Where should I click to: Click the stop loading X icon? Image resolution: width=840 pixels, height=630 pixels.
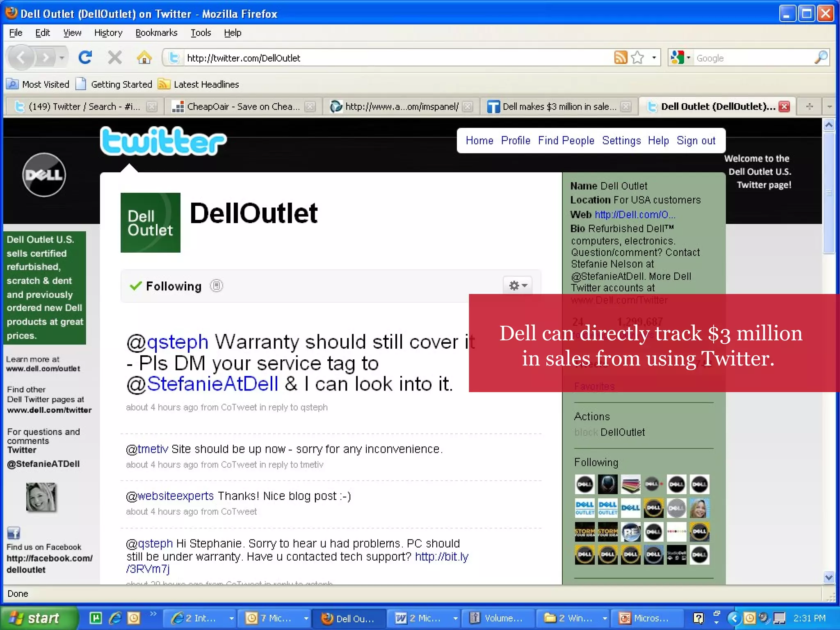click(115, 57)
